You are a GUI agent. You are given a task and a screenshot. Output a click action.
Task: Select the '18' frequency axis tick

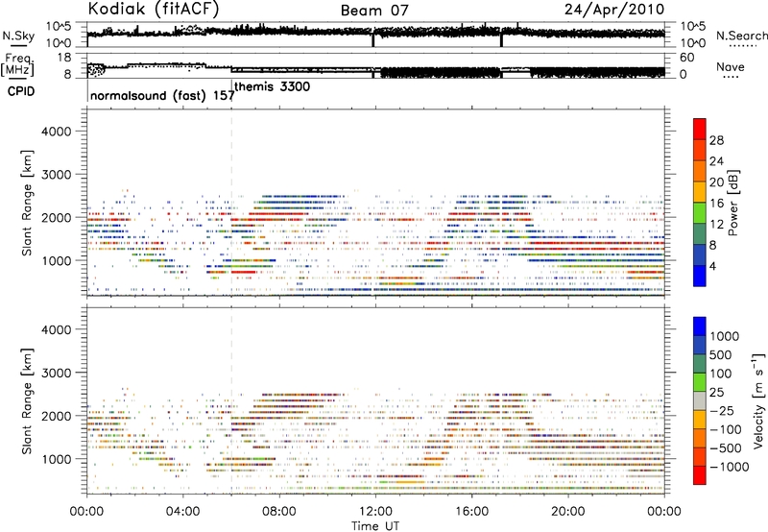(x=64, y=58)
